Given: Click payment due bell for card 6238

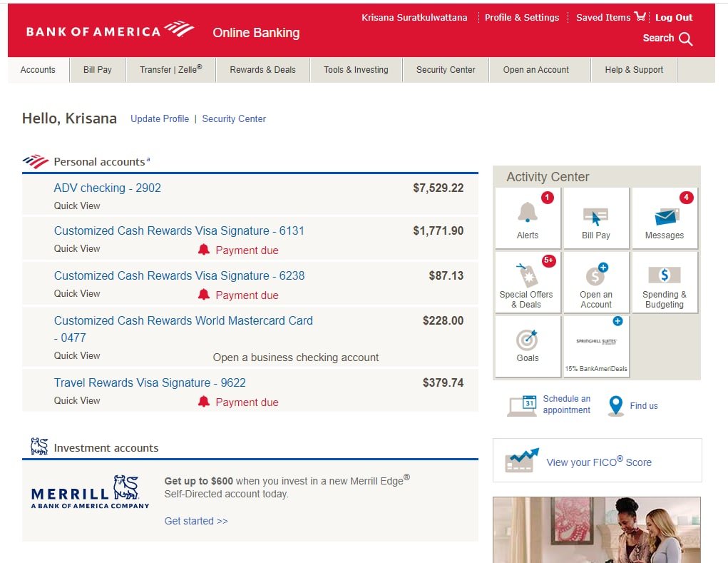Looking at the screenshot, I should [x=204, y=295].
